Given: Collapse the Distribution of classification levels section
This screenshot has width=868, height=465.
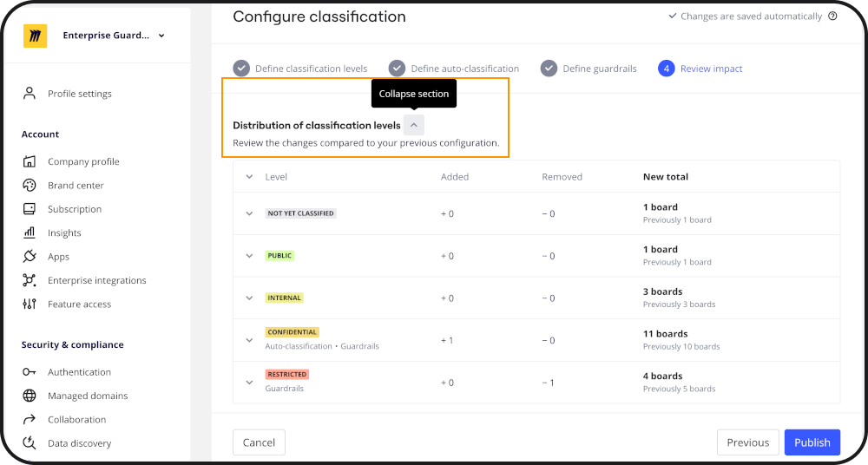Looking at the screenshot, I should (x=414, y=125).
